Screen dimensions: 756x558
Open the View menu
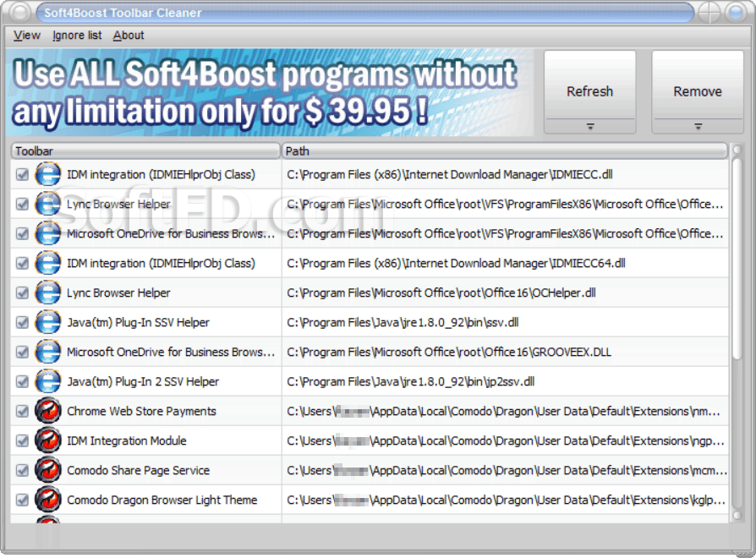pos(27,36)
